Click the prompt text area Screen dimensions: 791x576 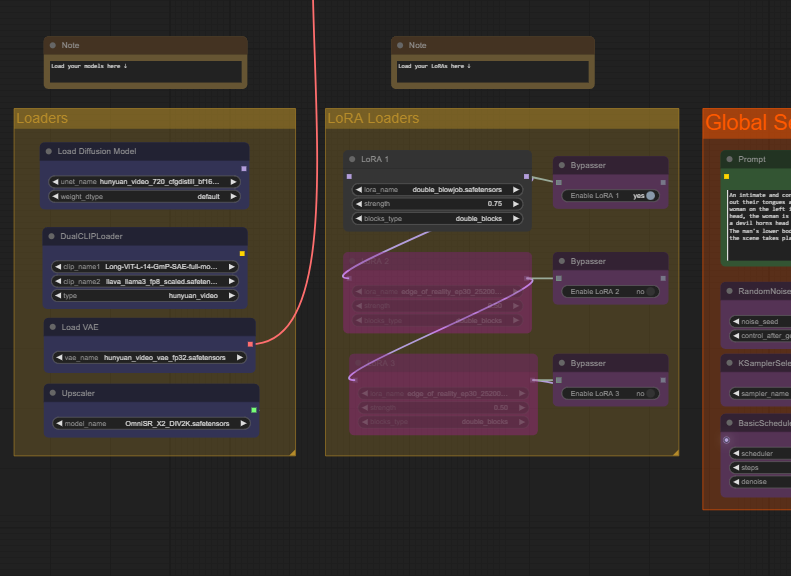pos(759,225)
